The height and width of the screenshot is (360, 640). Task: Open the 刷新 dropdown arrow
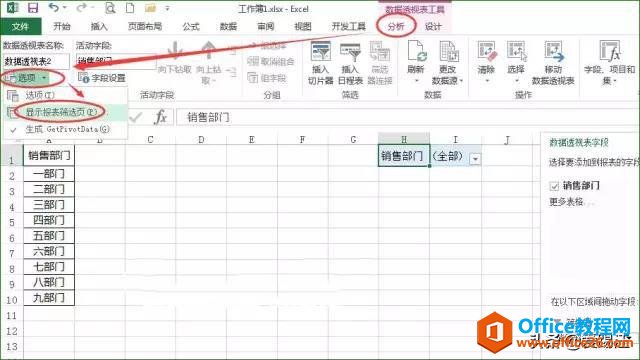click(x=416, y=80)
